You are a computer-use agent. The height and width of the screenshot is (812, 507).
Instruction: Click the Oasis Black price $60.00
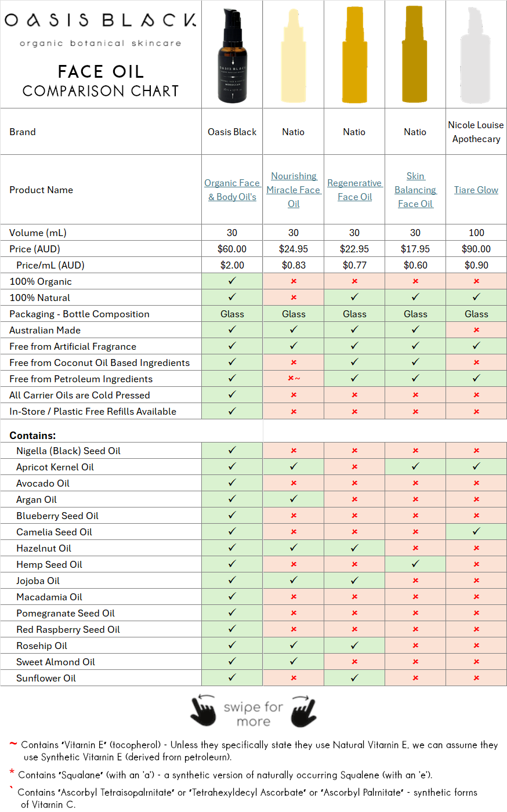(232, 249)
